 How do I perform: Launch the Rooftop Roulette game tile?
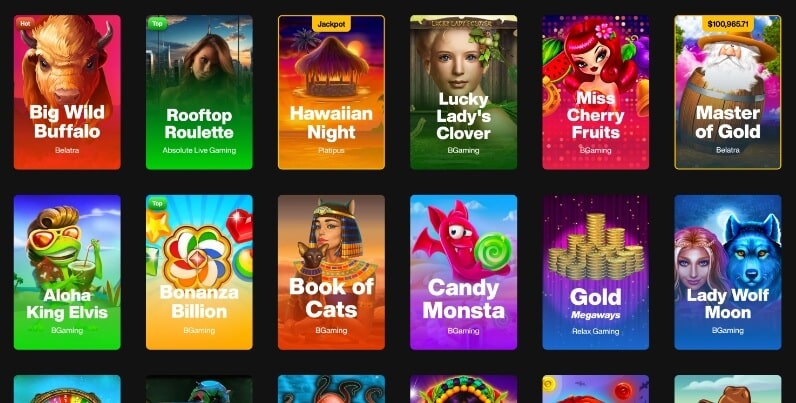click(199, 92)
